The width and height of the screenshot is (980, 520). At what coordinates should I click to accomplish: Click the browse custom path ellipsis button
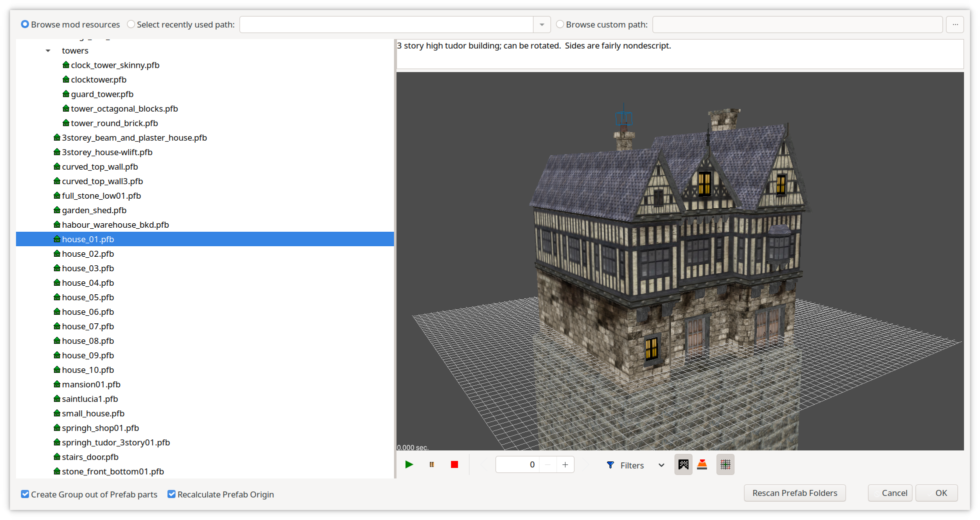955,25
